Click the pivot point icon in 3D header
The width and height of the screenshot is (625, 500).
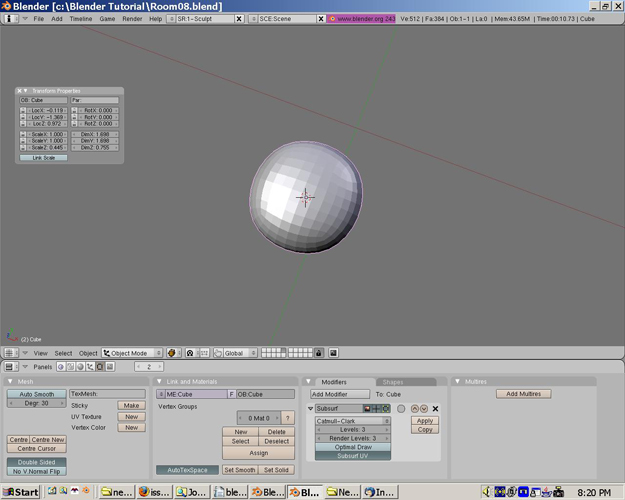coord(190,353)
